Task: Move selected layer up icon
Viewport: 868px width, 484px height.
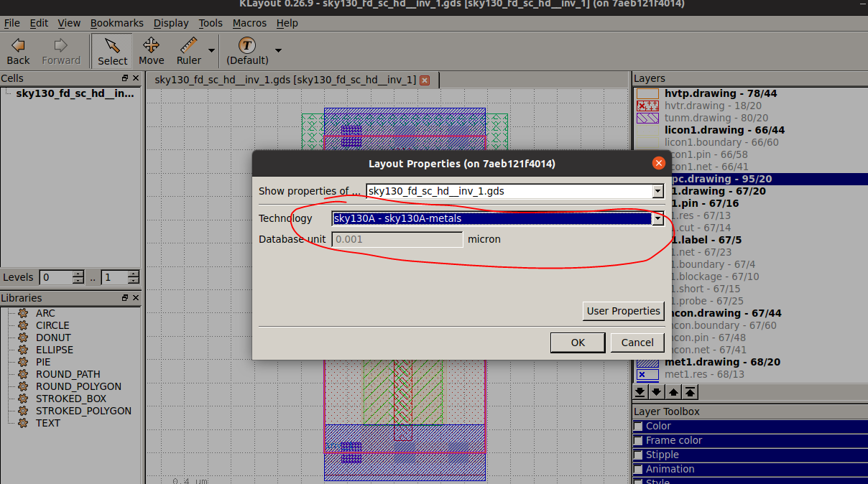Action: tap(673, 392)
